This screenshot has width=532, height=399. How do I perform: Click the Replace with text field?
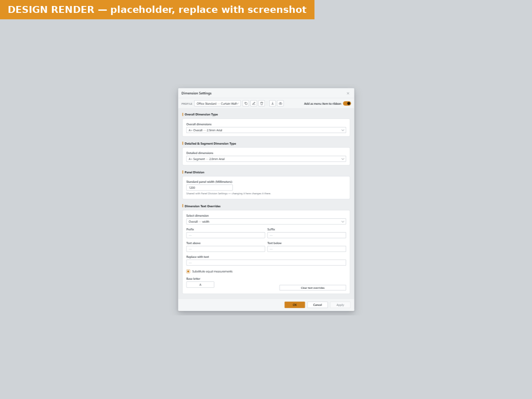266,263
